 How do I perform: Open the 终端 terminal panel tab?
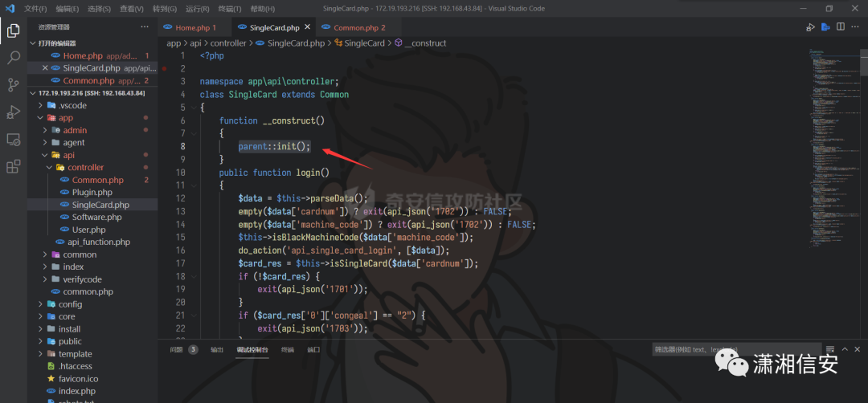pyautogui.click(x=287, y=349)
